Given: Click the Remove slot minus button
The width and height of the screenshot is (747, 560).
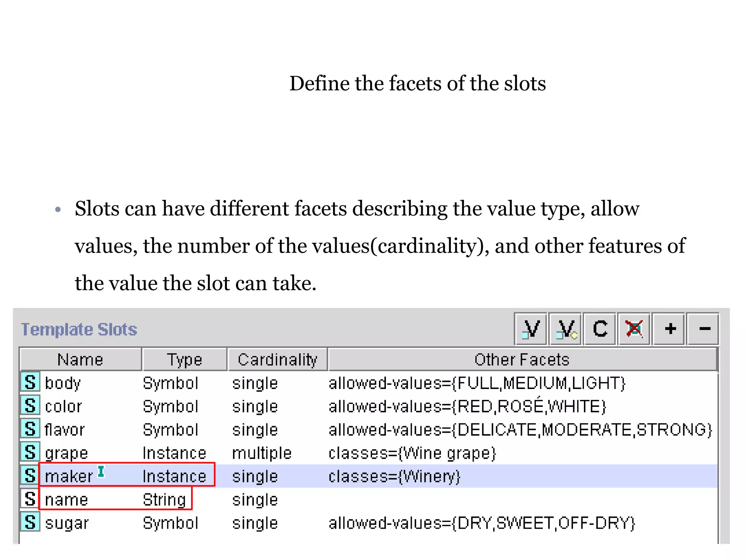Looking at the screenshot, I should click(x=703, y=329).
